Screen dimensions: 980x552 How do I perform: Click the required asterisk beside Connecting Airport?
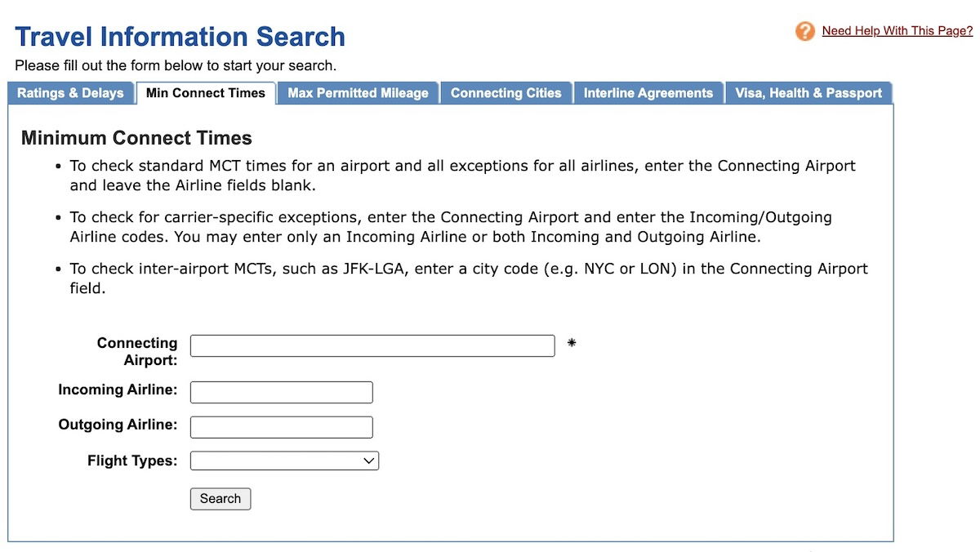[572, 343]
